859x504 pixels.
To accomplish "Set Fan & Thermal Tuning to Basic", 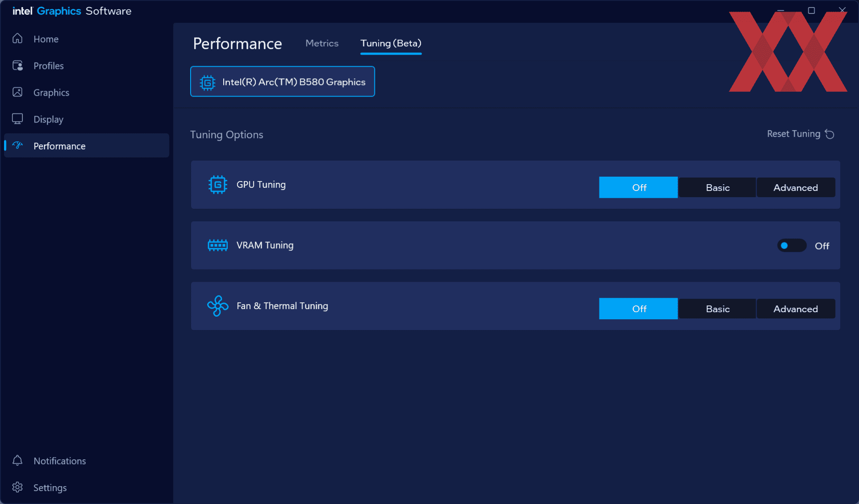I will point(717,309).
